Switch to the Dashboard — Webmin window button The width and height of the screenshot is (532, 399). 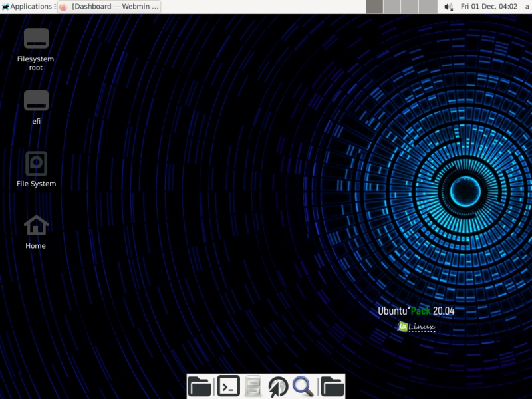point(109,7)
